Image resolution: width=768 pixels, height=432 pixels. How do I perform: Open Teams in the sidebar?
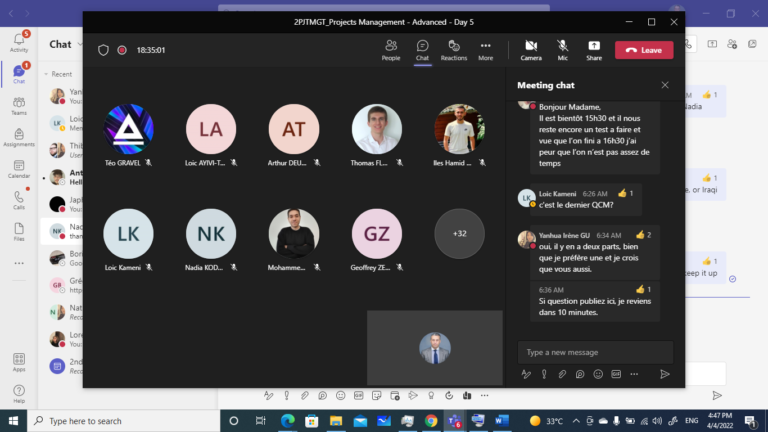pyautogui.click(x=19, y=105)
